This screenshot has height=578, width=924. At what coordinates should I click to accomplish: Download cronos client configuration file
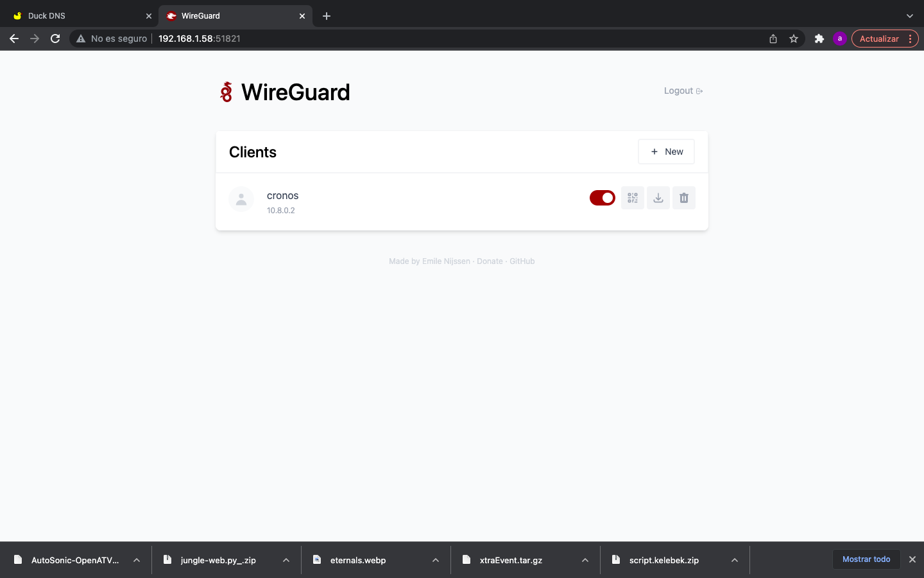pyautogui.click(x=658, y=198)
